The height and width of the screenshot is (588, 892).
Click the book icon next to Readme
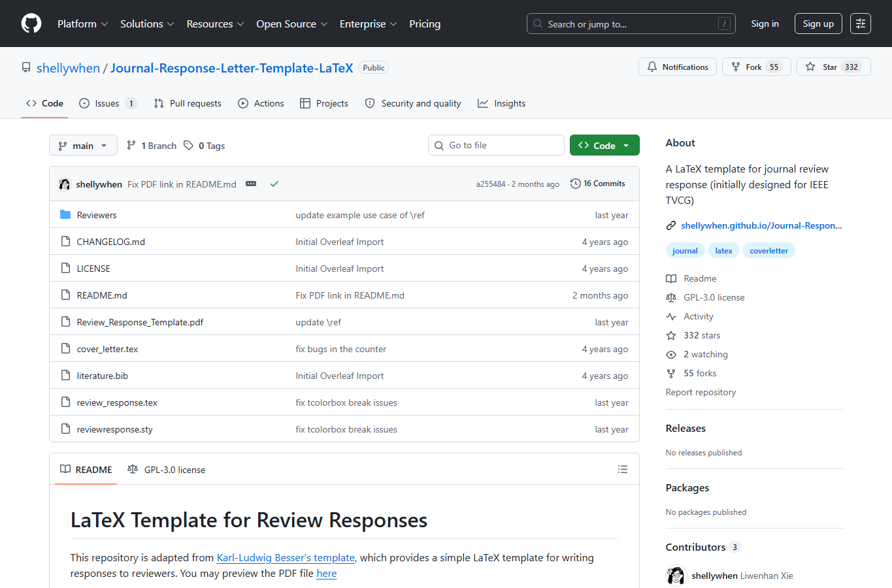pos(671,278)
